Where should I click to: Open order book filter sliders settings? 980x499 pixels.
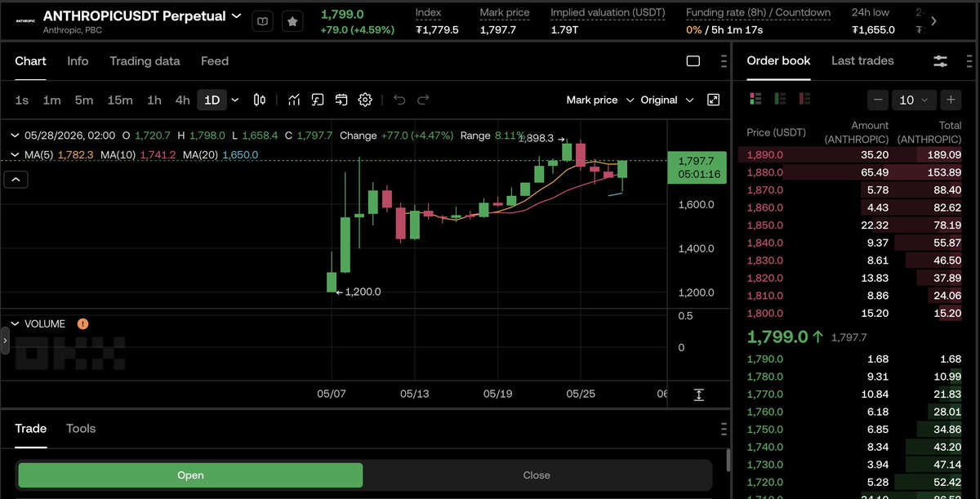pyautogui.click(x=940, y=61)
